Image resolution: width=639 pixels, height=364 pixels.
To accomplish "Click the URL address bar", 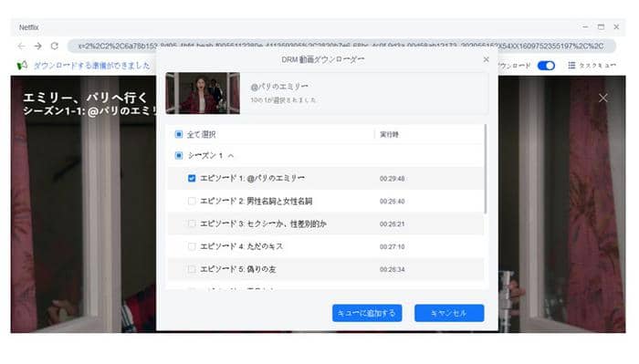I will coord(341,46).
